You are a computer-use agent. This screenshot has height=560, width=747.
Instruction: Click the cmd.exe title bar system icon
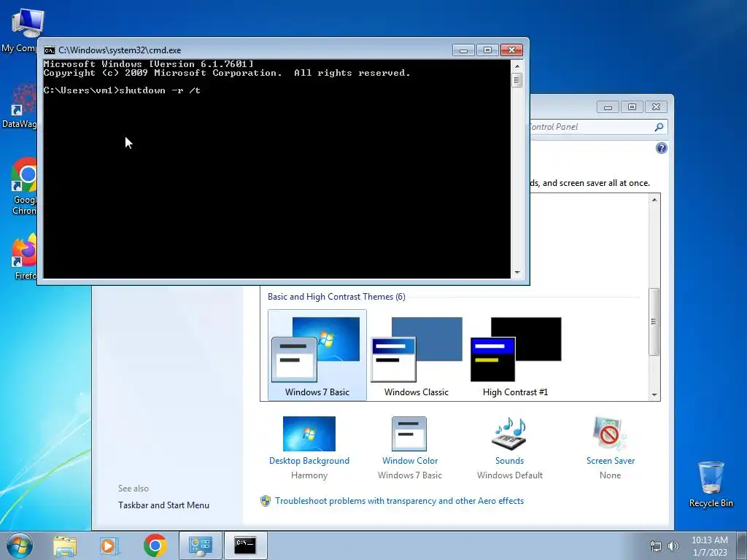[x=49, y=50]
